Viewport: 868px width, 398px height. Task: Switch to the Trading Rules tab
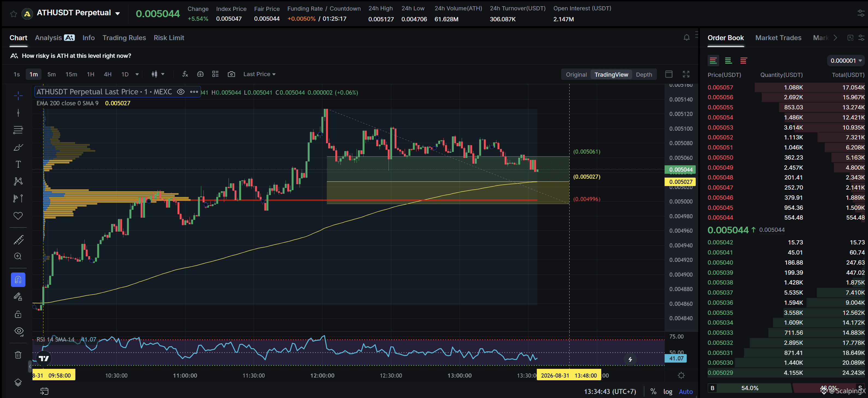coord(124,38)
